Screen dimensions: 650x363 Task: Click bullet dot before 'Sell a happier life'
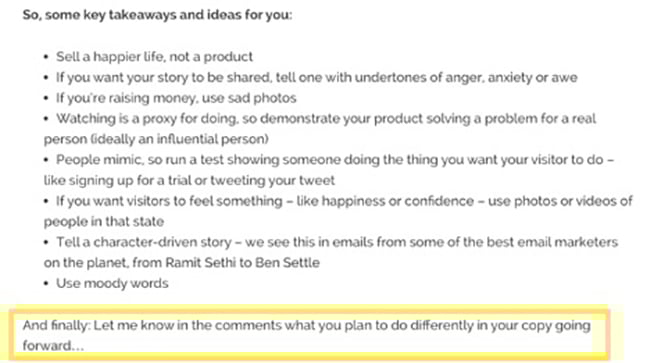46,57
